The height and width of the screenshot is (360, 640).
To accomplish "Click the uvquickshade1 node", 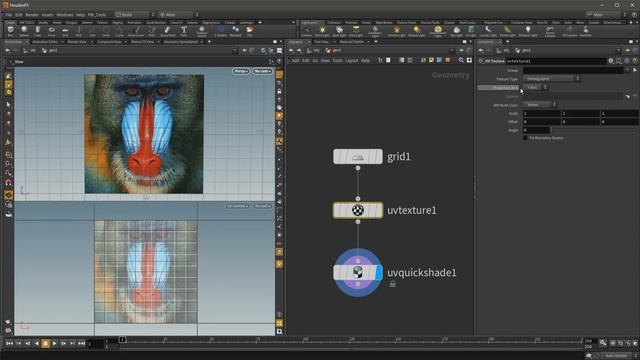I will coord(358,273).
